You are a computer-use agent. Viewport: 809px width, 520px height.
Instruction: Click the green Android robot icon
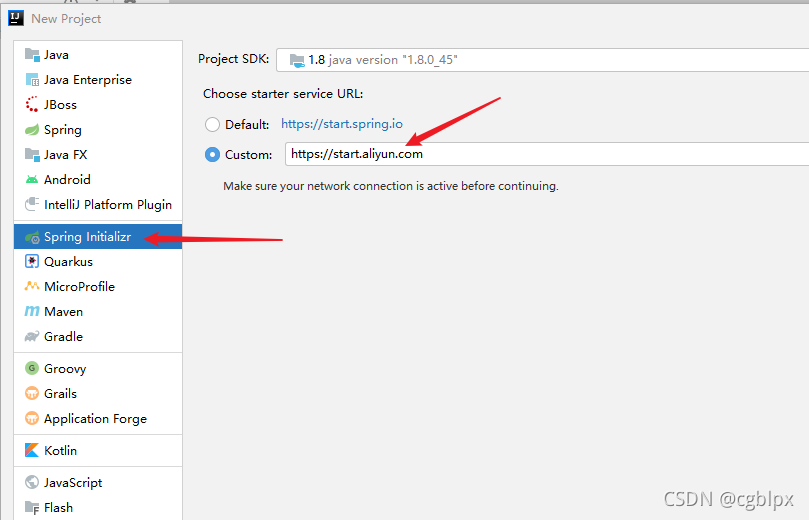pyautogui.click(x=32, y=180)
